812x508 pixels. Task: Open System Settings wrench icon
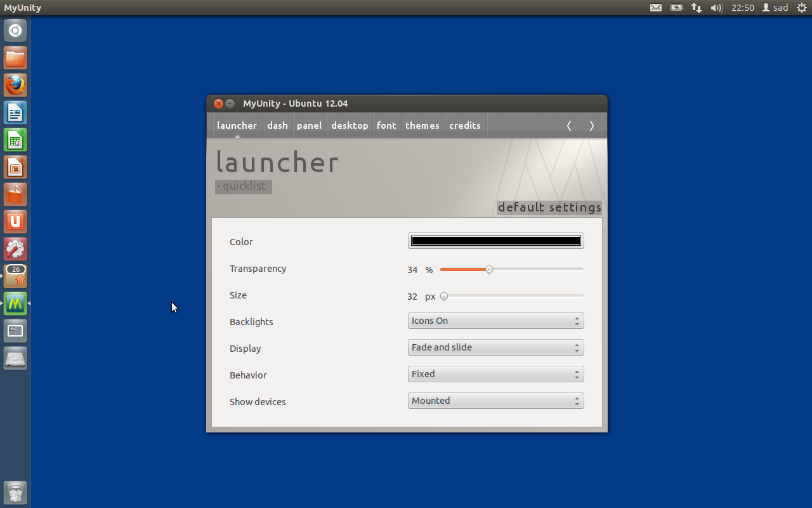click(x=15, y=249)
